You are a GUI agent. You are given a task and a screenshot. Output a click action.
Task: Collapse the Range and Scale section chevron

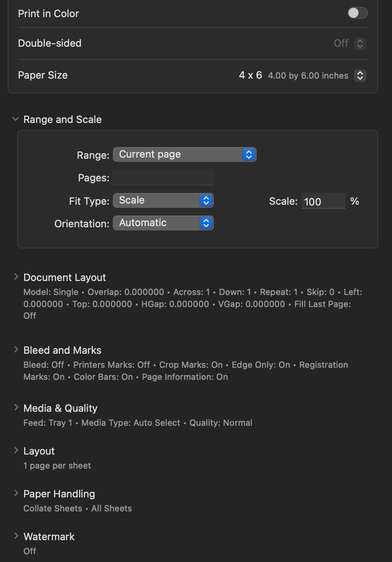click(x=16, y=119)
